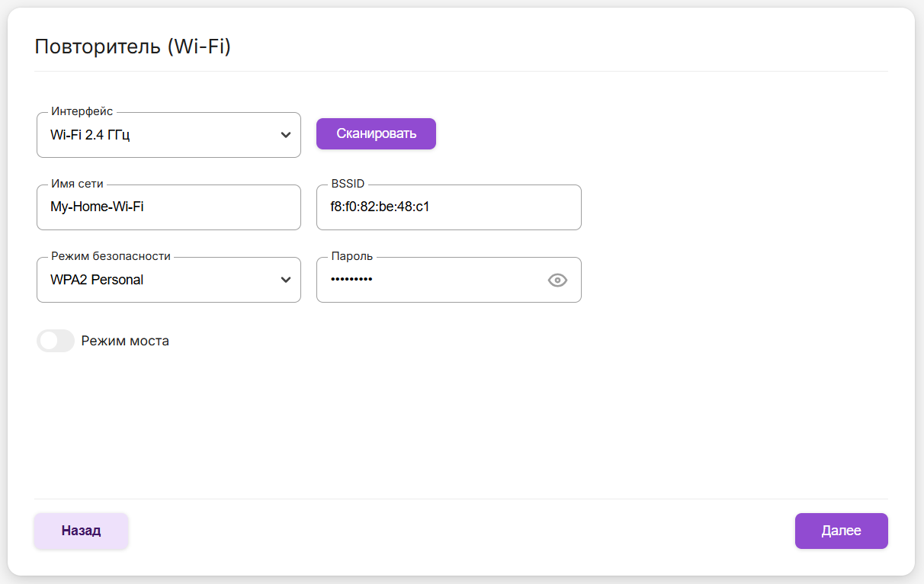Proceed by clicking the Далее button
Image resolution: width=924 pixels, height=584 pixels.
coord(841,531)
